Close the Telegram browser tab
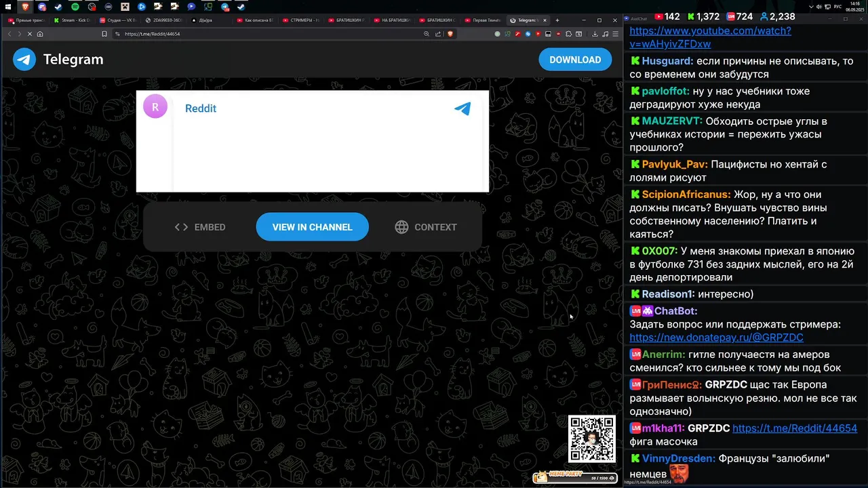 545,20
